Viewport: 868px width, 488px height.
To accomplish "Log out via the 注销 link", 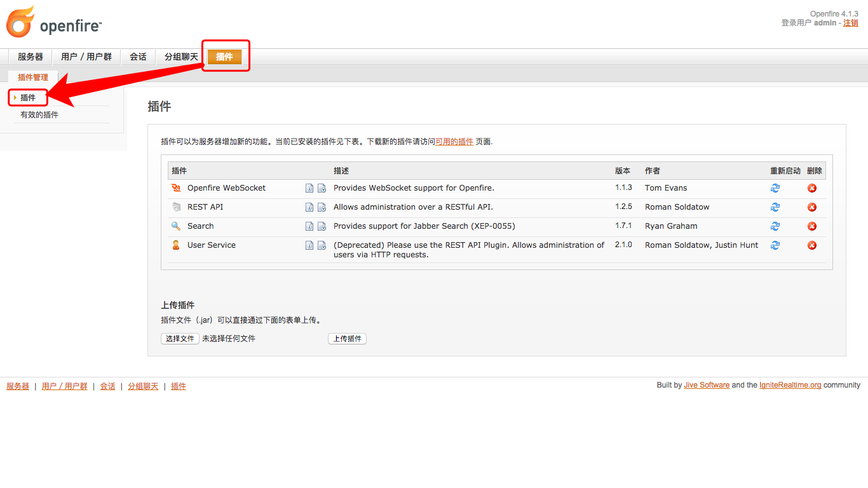I will click(x=851, y=23).
